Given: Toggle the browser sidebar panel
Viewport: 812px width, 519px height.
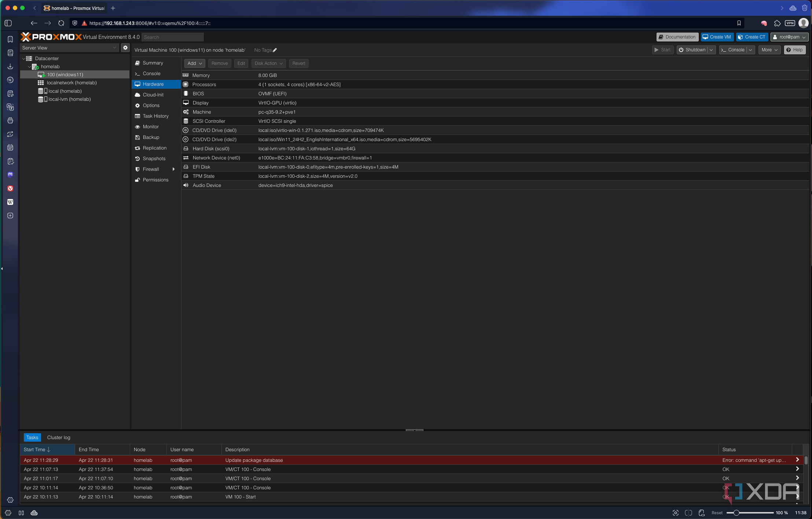Looking at the screenshot, I should pyautogui.click(x=8, y=23).
